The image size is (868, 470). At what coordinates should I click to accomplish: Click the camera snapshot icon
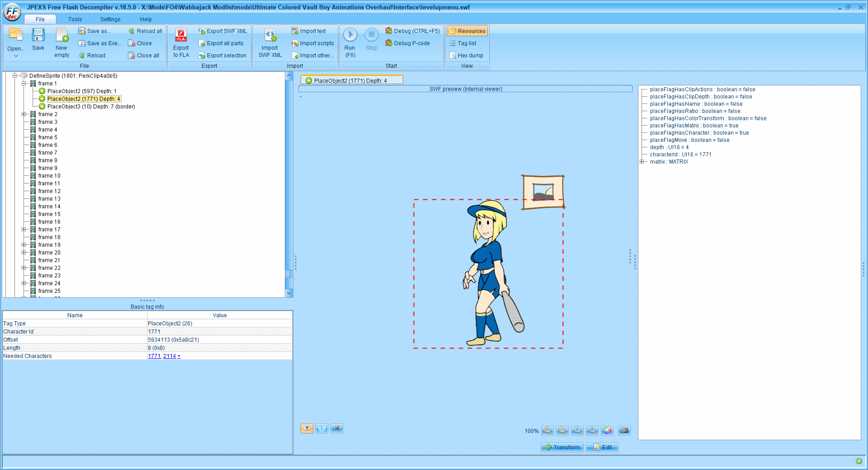624,431
